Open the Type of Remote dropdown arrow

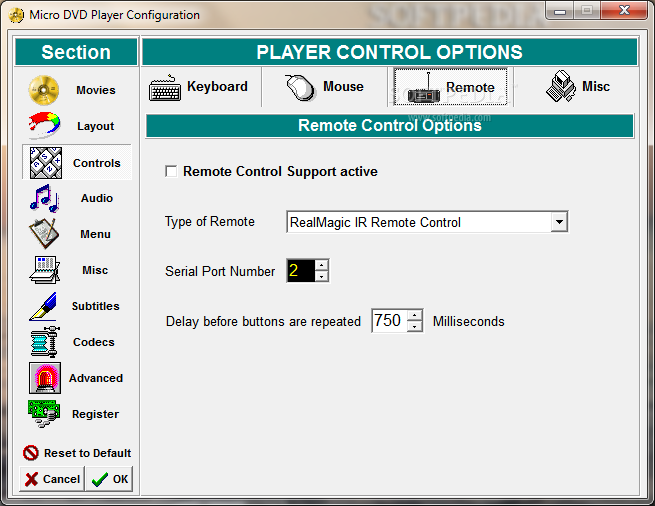click(x=559, y=222)
